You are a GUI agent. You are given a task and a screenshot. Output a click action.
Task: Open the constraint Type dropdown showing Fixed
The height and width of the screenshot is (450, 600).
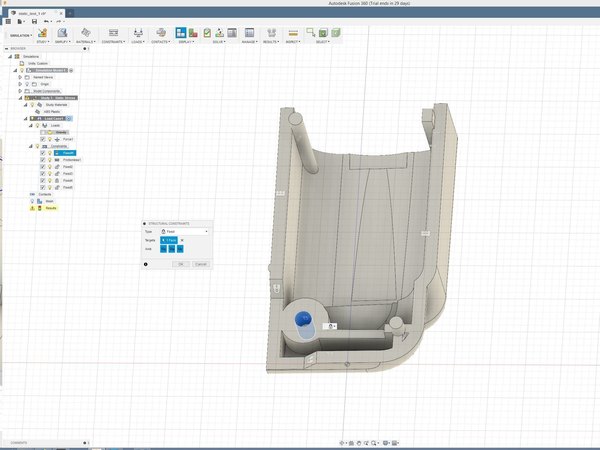pyautogui.click(x=185, y=232)
